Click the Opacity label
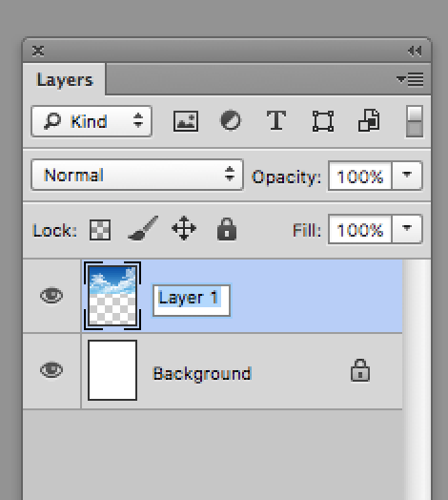Image resolution: width=448 pixels, height=500 pixels. click(x=286, y=177)
